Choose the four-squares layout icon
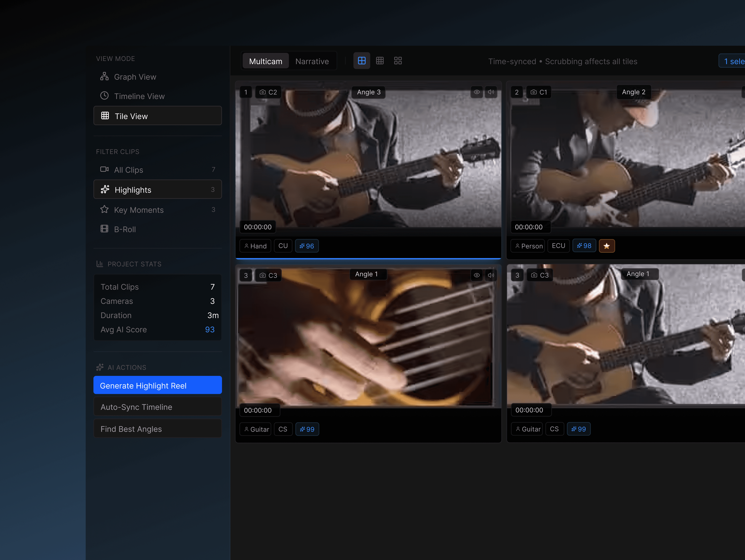Viewport: 745px width, 560px height. pyautogui.click(x=398, y=61)
